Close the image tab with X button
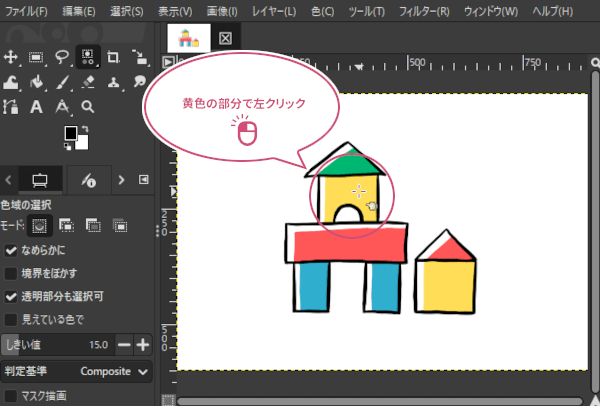The width and height of the screenshot is (600, 406). (x=225, y=38)
